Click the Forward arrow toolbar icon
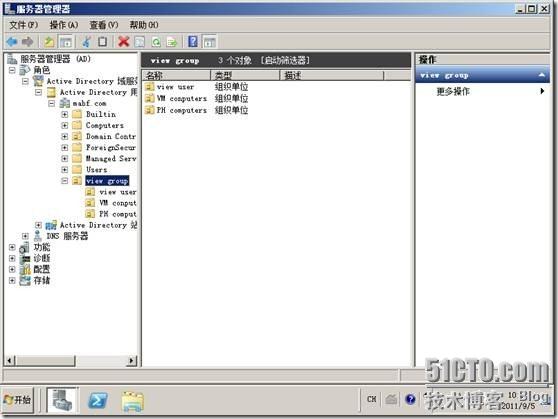Viewport: 558px width, 419px height. pyautogui.click(x=28, y=42)
